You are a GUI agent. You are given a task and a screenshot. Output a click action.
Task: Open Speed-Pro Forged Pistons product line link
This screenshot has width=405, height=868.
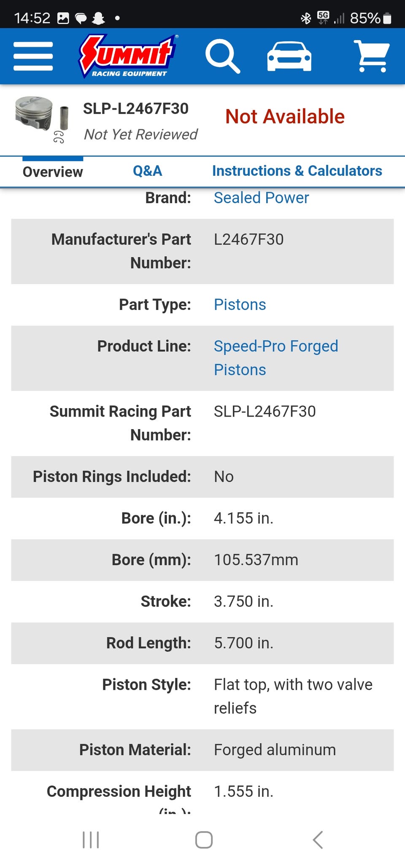275,357
